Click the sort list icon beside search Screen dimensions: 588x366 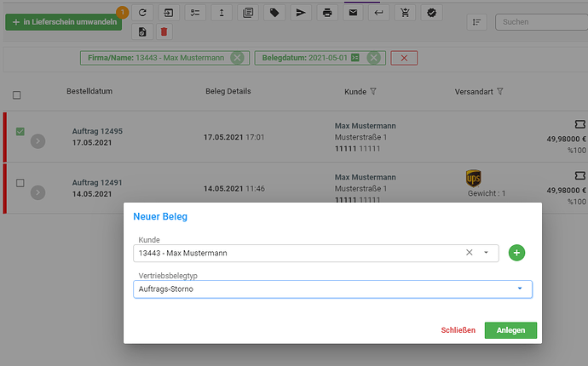tap(476, 22)
